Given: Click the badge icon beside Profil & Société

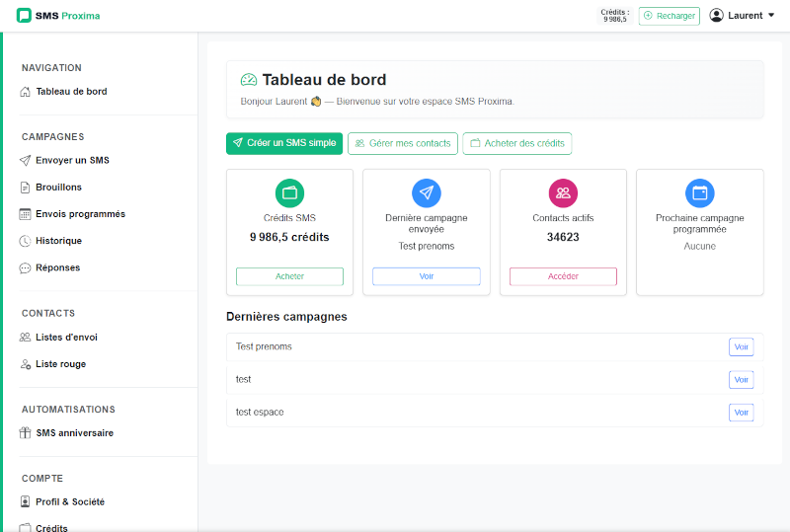Looking at the screenshot, I should (x=25, y=501).
